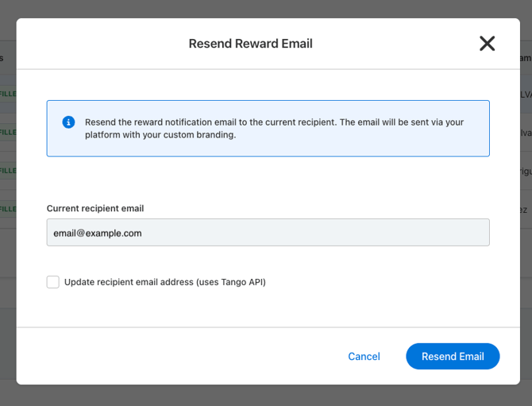Click the highlighted table row at right edge
The image size is (532, 406).
coord(526,94)
